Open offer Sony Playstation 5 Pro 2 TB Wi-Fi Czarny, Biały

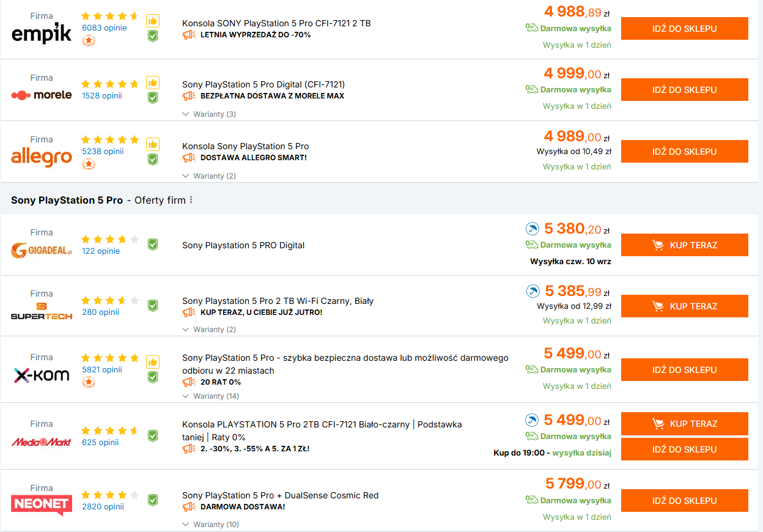278,301
